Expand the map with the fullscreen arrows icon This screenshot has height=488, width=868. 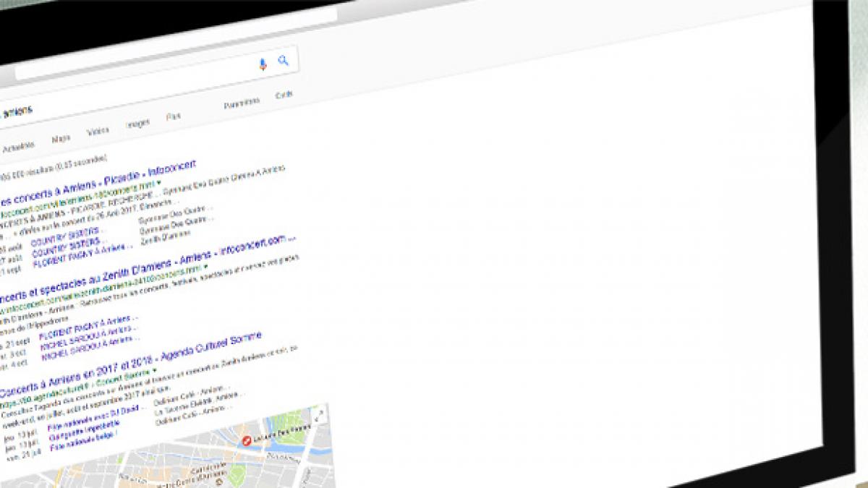320,414
